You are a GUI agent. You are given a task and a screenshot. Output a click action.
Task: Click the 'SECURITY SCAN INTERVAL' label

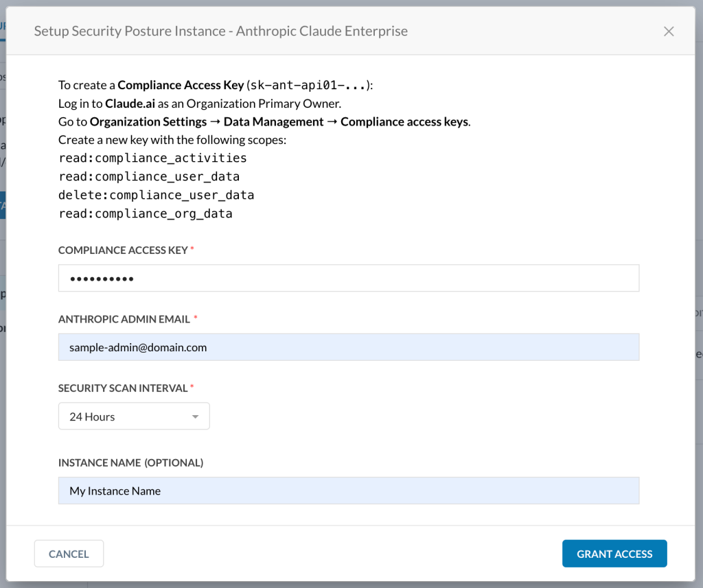point(123,388)
